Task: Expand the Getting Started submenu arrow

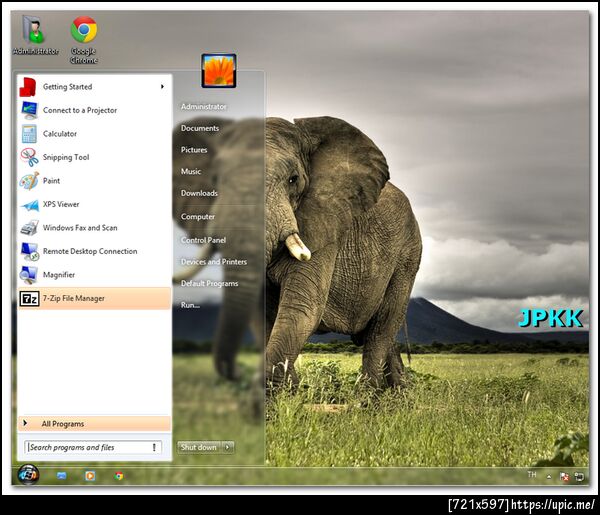Action: [x=162, y=87]
